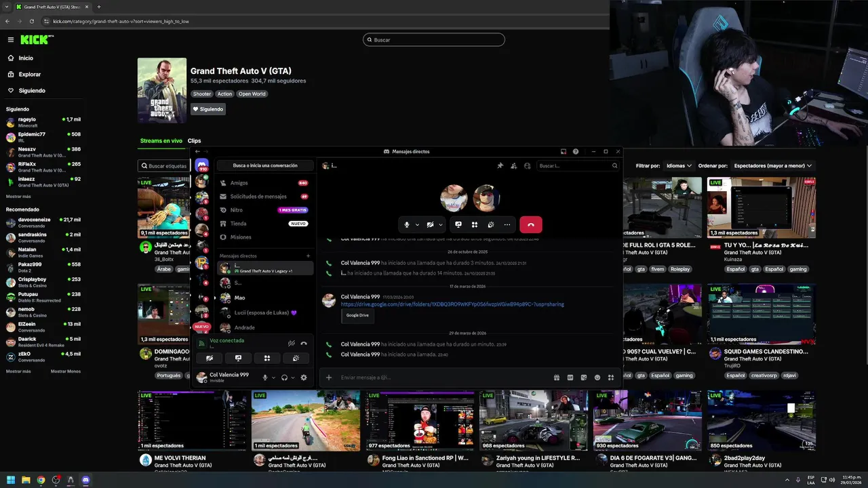Switch to the Clips tab
The image size is (868, 488).
[x=195, y=141]
